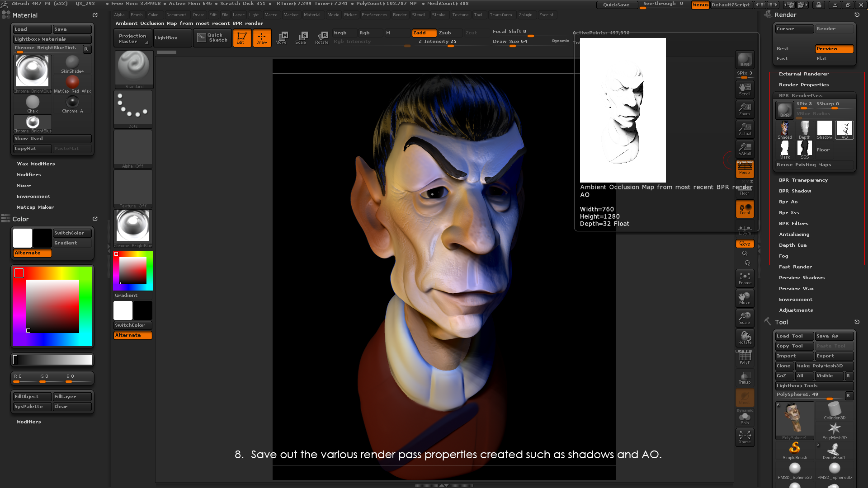Click the BPR render icon

pyautogui.click(x=745, y=59)
